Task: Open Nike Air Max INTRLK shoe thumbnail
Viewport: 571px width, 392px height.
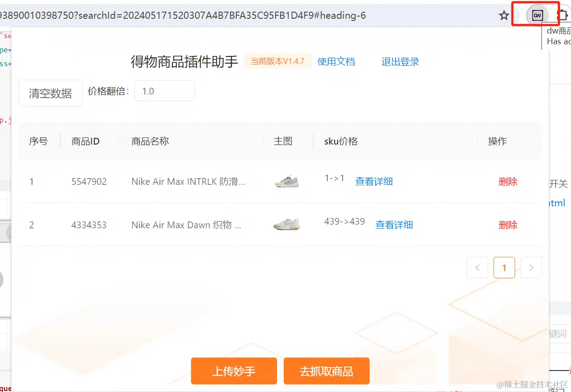Action: pos(286,181)
